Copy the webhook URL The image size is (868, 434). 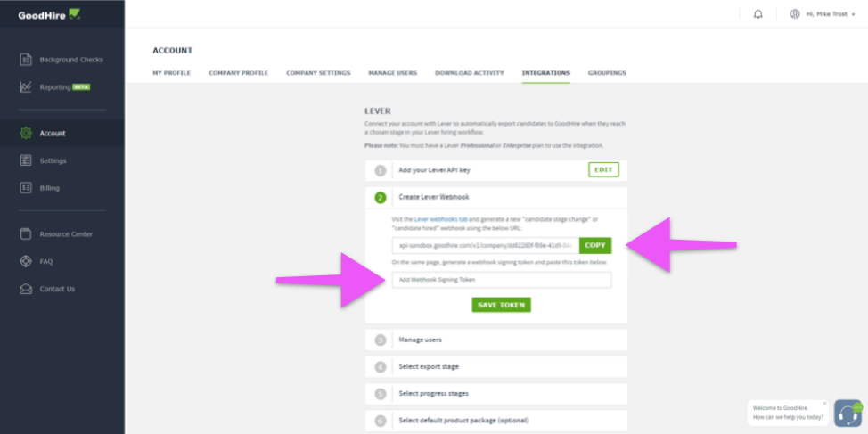click(595, 245)
